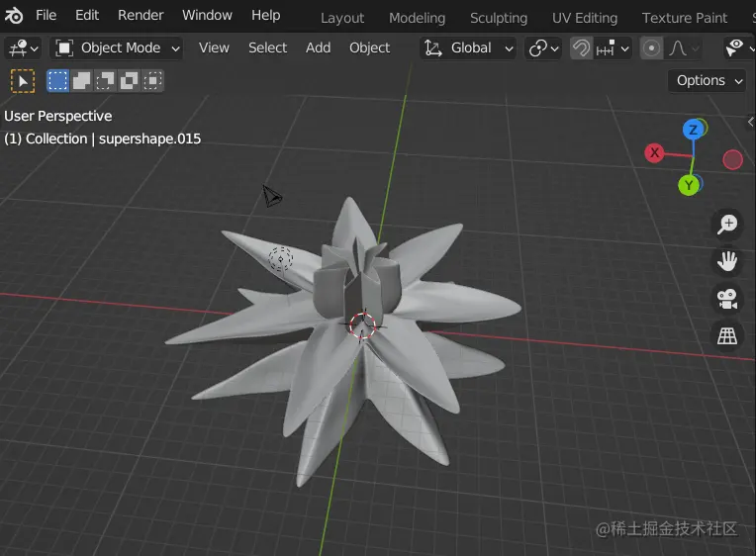Open the Render menu

pos(141,16)
